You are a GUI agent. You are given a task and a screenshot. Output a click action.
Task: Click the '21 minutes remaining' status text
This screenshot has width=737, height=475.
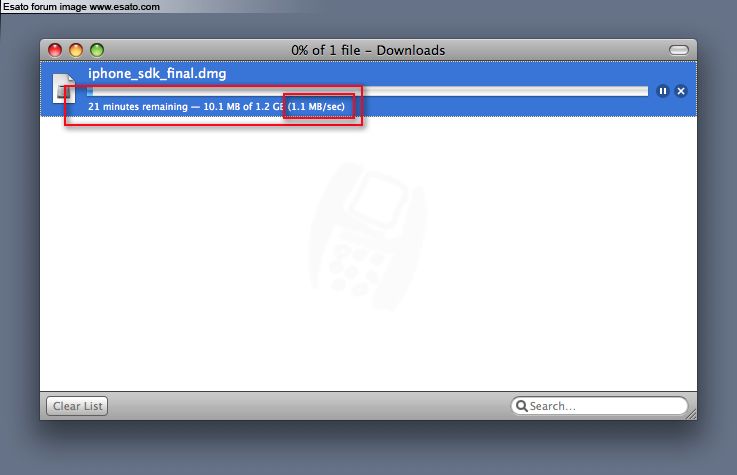[x=138, y=107]
